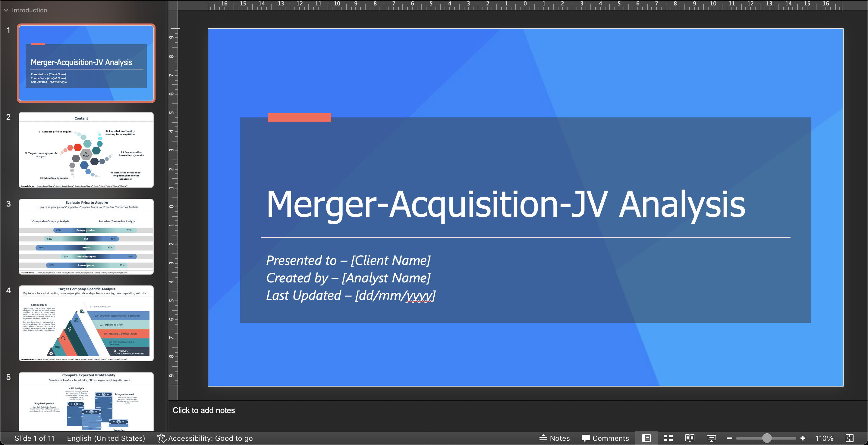Click Slide 1 of 11 indicator
Screen dimensions: 868x445
click(34, 438)
